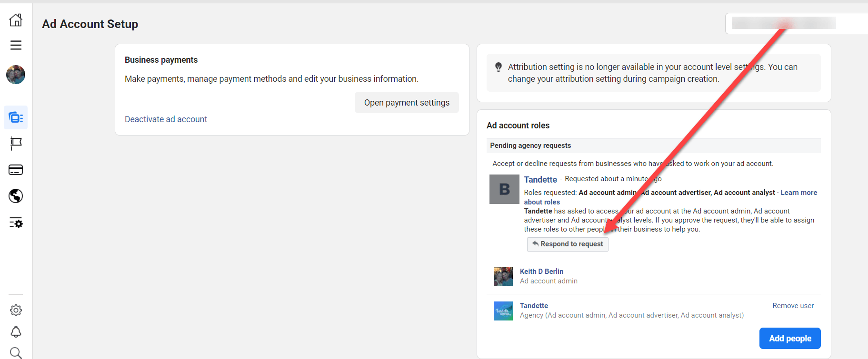Click the Pending agency requests heading
This screenshot has height=359, width=868.
pyautogui.click(x=530, y=146)
